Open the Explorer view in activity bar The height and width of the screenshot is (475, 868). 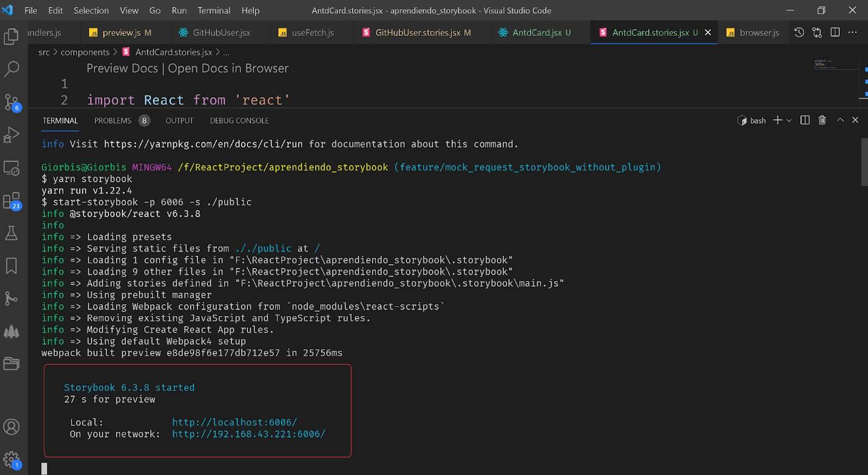[11, 36]
